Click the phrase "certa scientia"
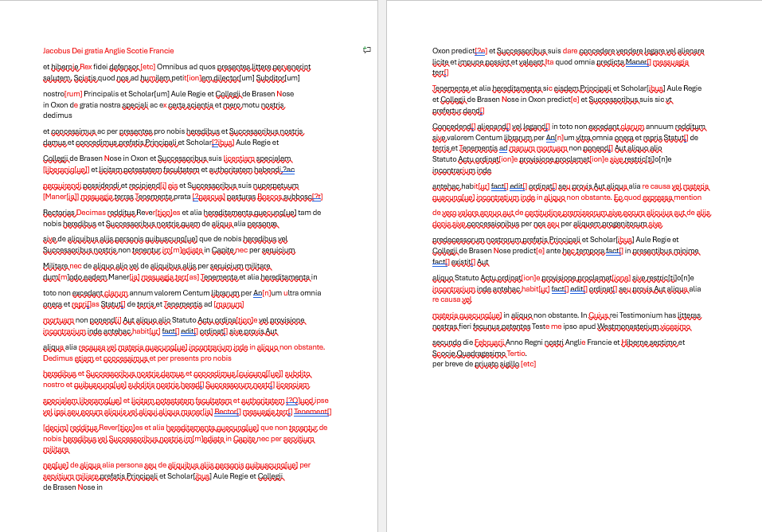 click(x=190, y=104)
